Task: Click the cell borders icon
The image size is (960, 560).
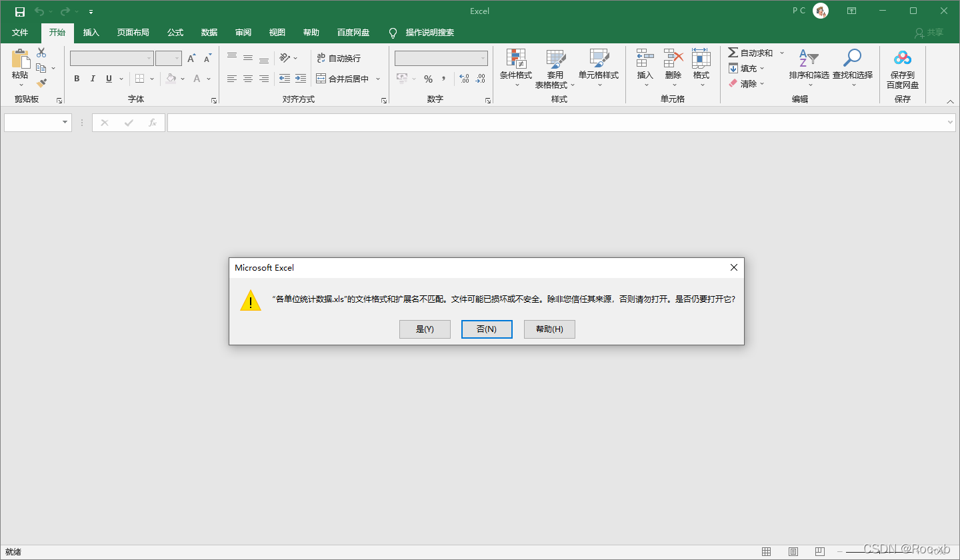Action: coord(140,79)
